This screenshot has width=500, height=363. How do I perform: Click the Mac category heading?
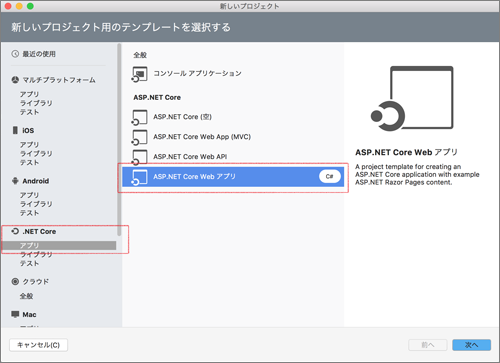[29, 314]
